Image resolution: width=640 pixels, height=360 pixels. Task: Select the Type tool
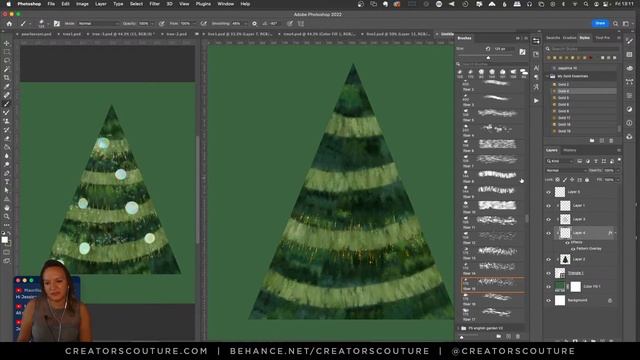7,182
